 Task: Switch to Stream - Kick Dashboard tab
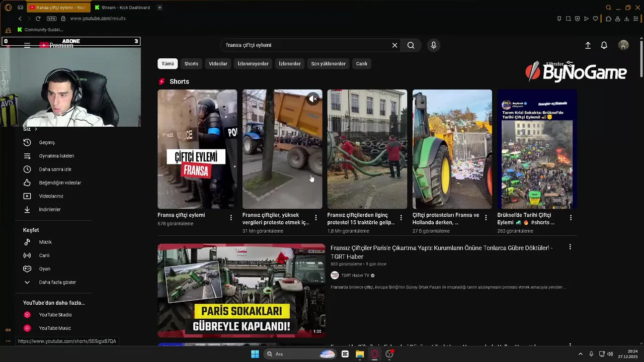[123, 8]
